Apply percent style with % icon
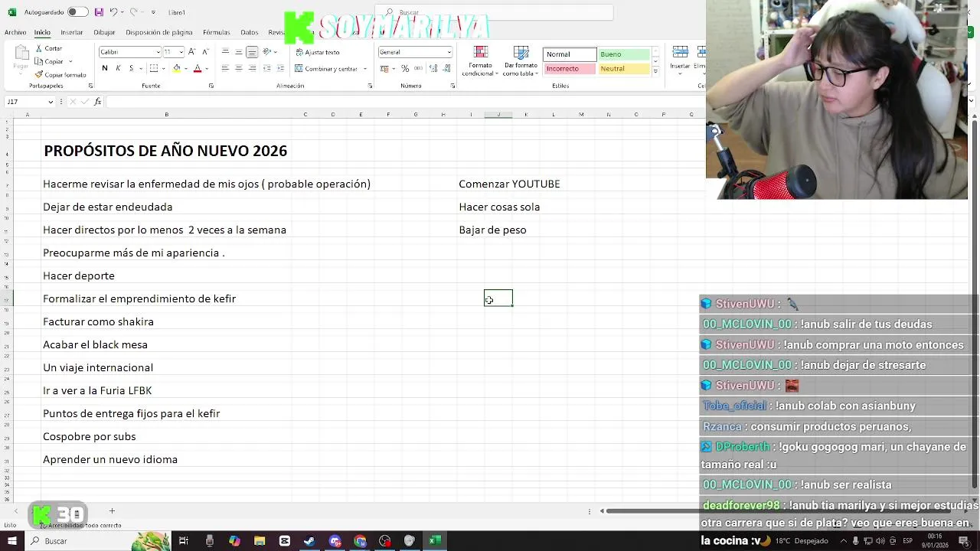 pos(405,68)
